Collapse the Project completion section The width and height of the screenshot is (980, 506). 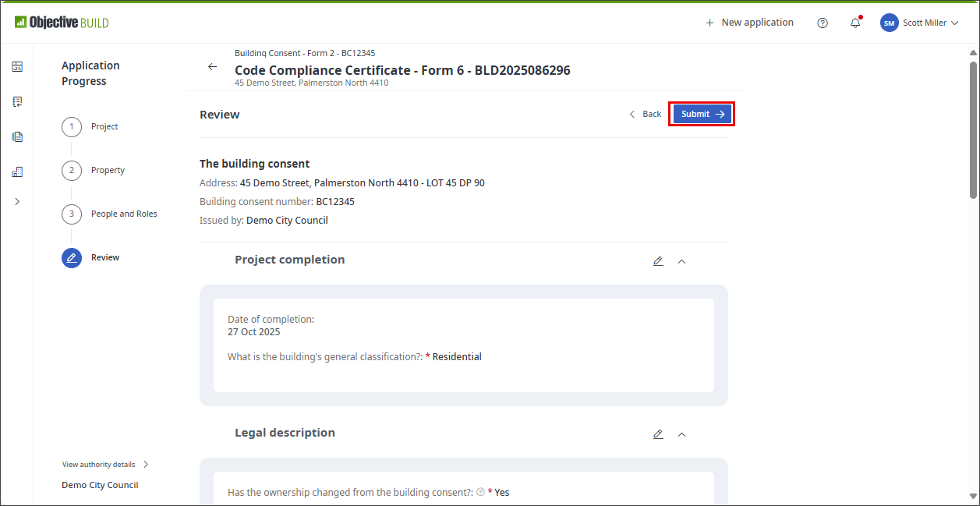point(681,261)
